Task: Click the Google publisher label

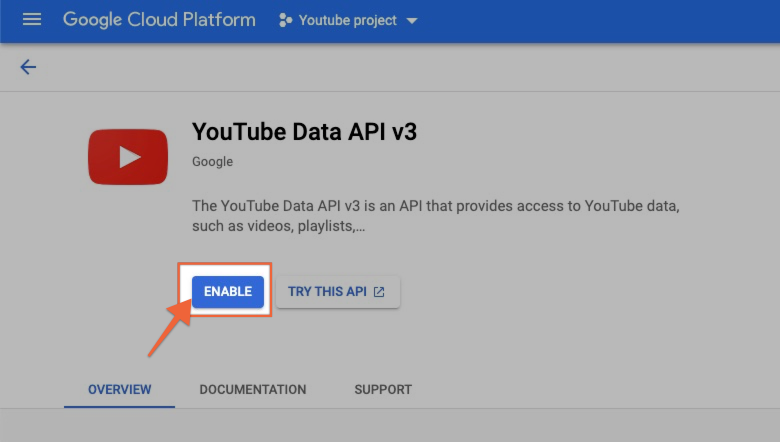Action: click(x=212, y=162)
